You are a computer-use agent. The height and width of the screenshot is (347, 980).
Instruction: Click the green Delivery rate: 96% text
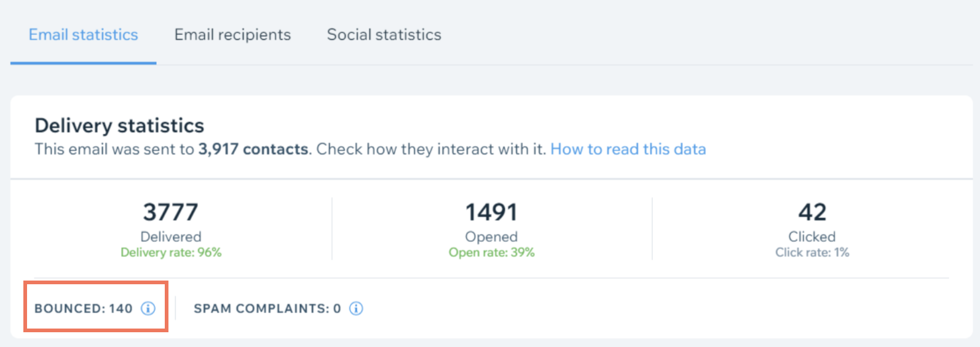(171, 252)
